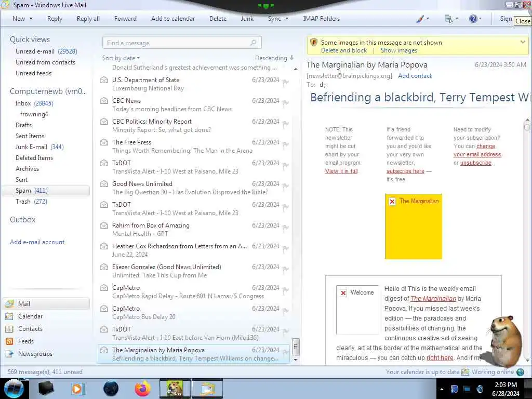Viewport: 532px width, 399px height.
Task: Click Junk in the toolbar
Action: click(247, 19)
